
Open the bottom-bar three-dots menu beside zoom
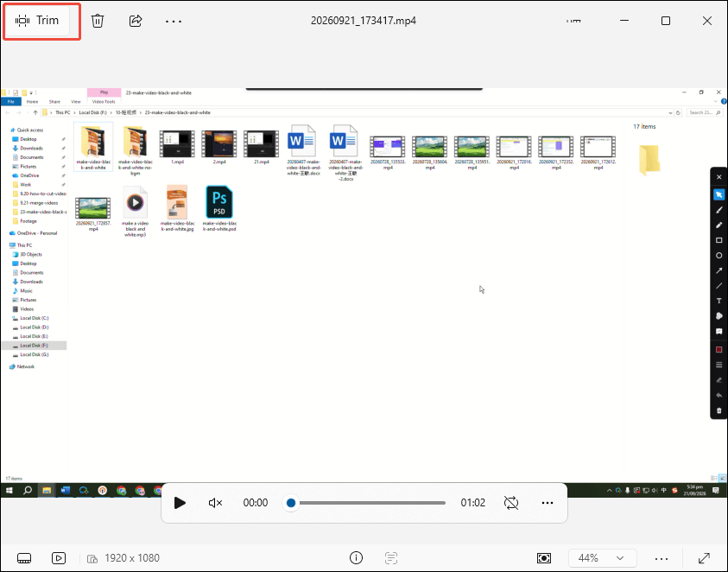click(662, 558)
